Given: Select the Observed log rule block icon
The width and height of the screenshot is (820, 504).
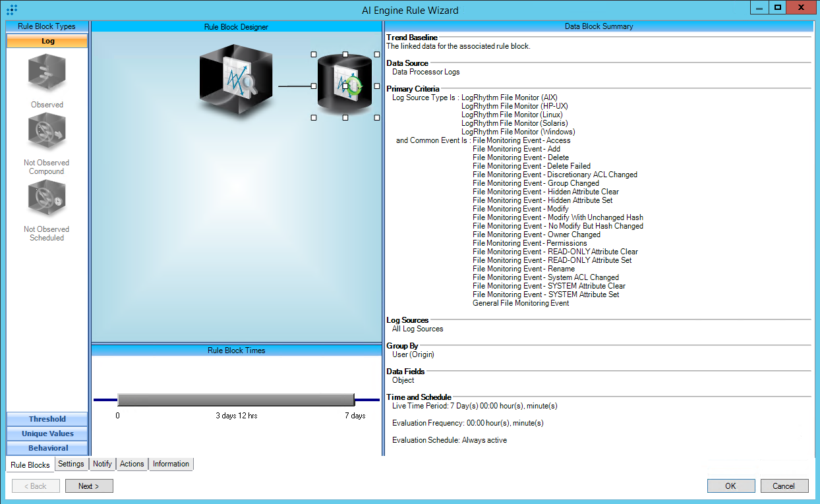Looking at the screenshot, I should (47, 74).
